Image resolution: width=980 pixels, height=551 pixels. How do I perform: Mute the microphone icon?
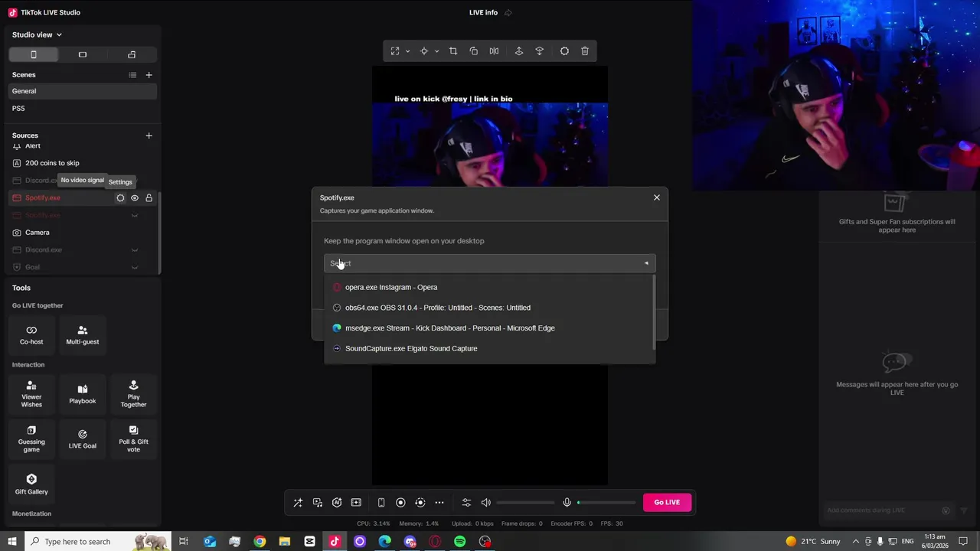(567, 503)
